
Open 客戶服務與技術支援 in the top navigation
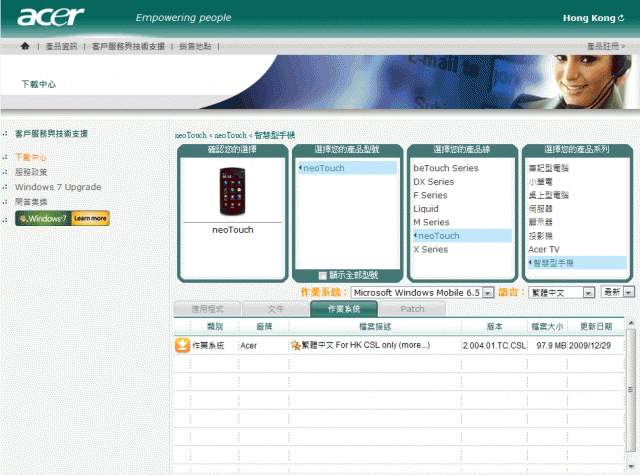click(x=128, y=47)
